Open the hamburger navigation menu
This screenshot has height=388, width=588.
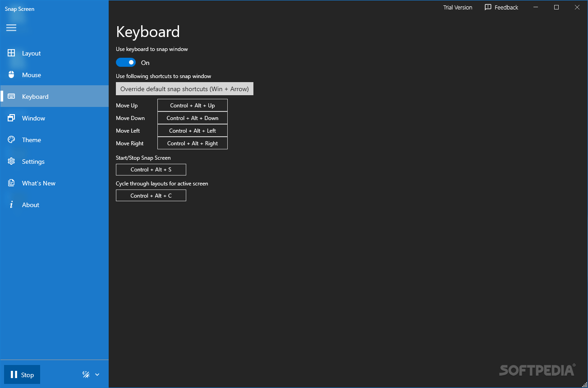tap(11, 28)
